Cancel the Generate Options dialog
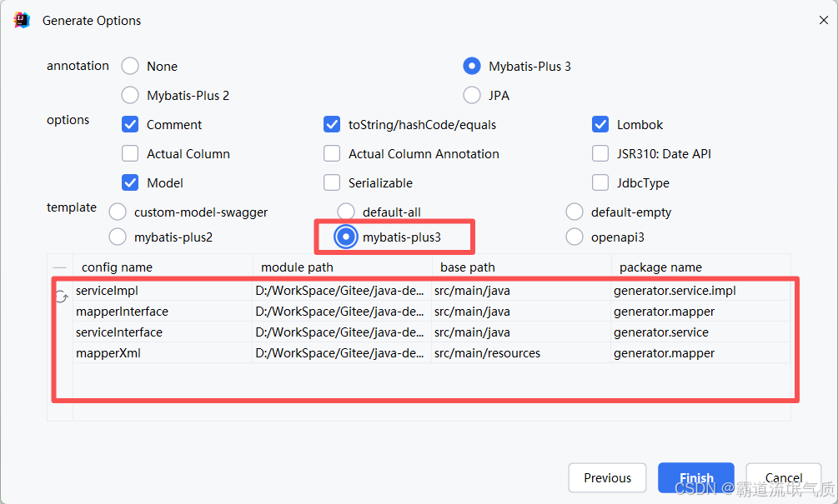The height and width of the screenshot is (504, 838). pyautogui.click(x=784, y=478)
